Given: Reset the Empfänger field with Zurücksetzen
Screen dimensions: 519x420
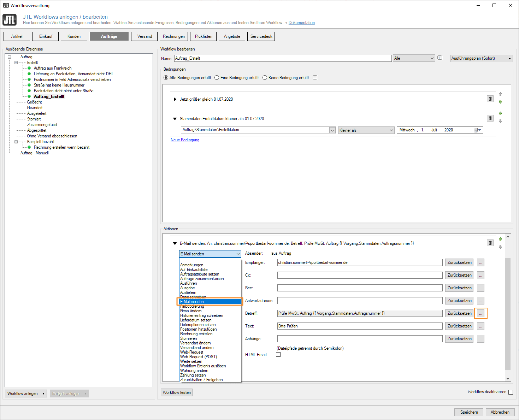Looking at the screenshot, I should [459, 262].
